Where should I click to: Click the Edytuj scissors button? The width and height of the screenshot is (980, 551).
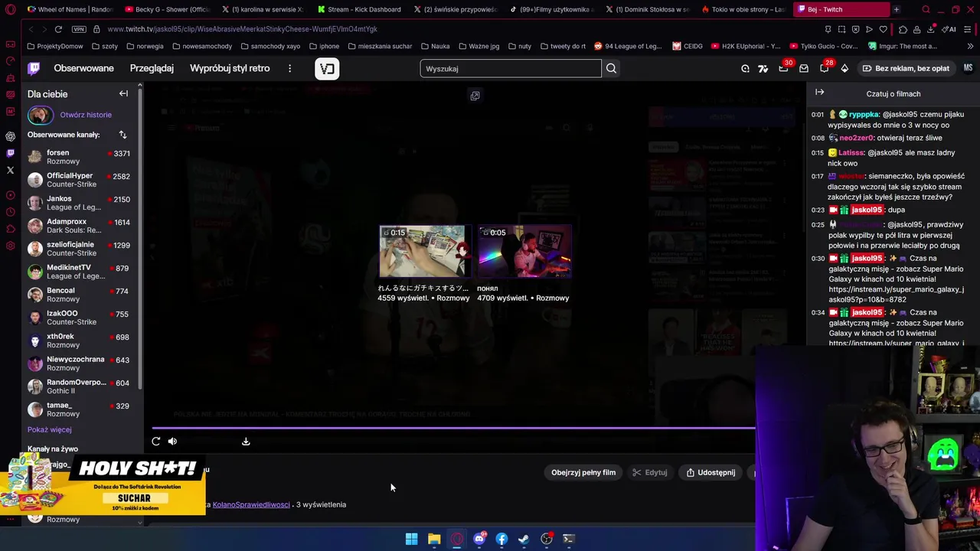pyautogui.click(x=650, y=472)
